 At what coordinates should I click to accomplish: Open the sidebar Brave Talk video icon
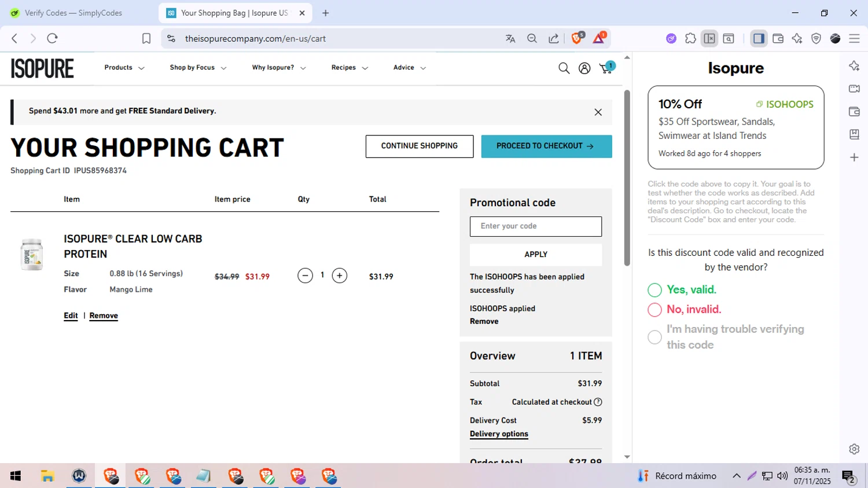854,89
